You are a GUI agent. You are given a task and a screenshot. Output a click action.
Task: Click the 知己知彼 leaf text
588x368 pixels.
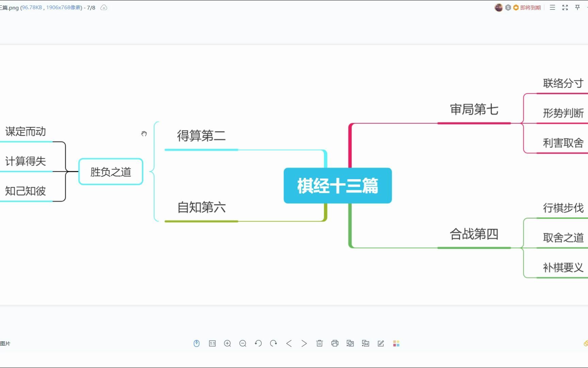26,191
